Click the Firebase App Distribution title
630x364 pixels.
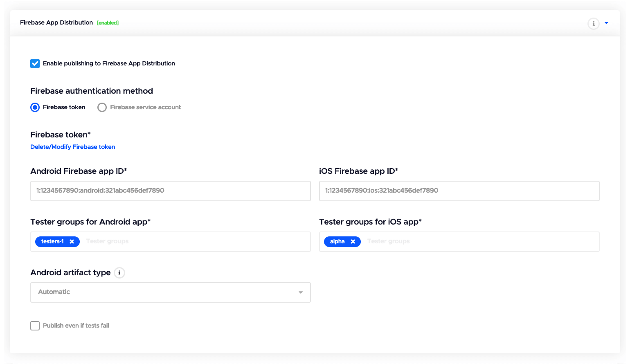click(56, 22)
